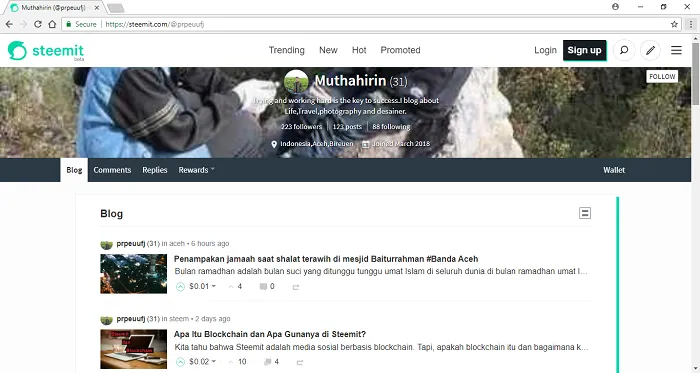This screenshot has width=700, height=373.
Task: Open Chrome three-dot menu
Action: 691,24
